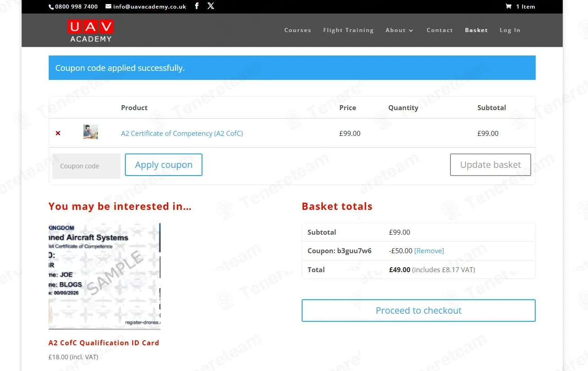This screenshot has width=588, height=371.
Task: Open the X social media icon
Action: click(211, 6)
